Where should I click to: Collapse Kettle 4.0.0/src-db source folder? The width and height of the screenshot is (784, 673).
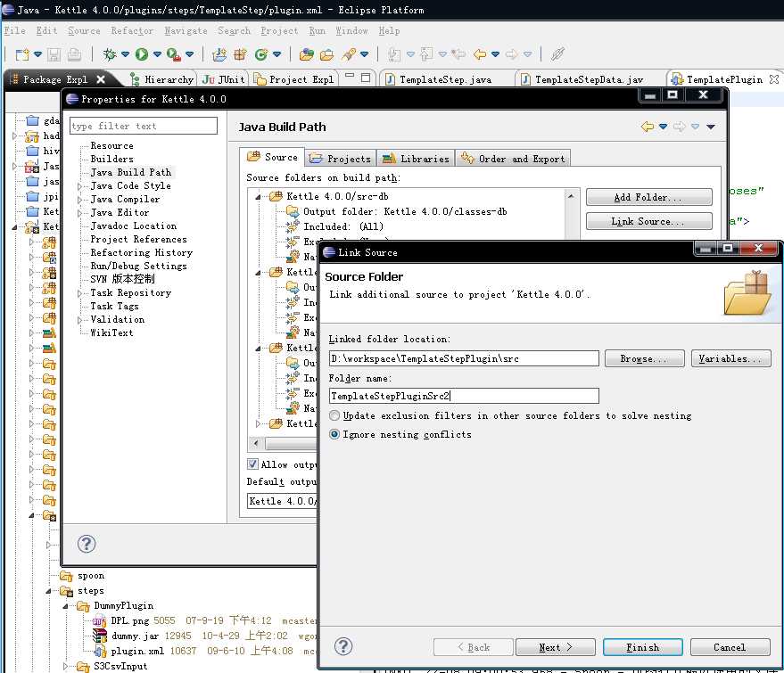[258, 197]
